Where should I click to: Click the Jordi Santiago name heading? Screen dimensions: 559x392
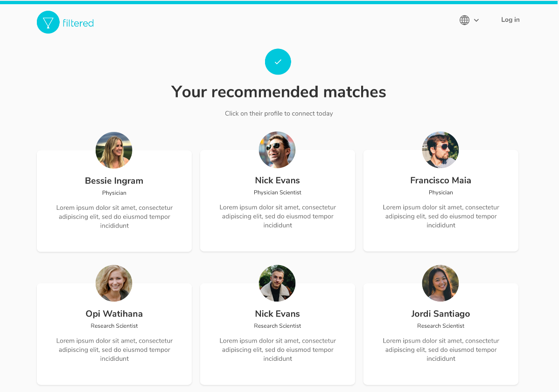click(x=440, y=314)
